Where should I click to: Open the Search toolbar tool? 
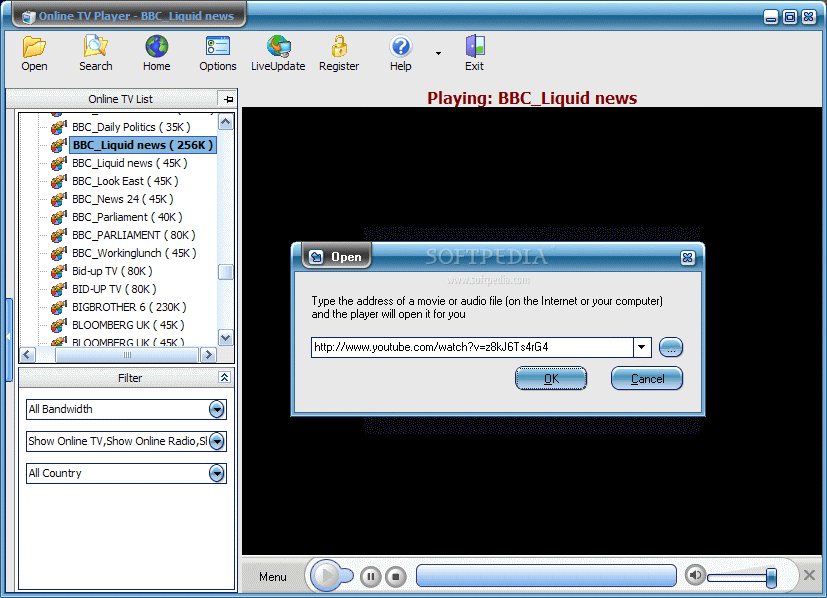tap(95, 53)
